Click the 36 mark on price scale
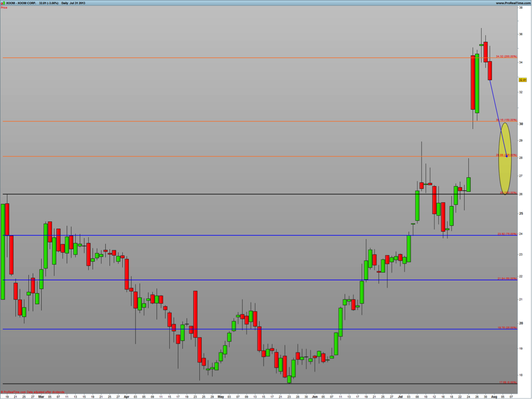Screen dimensions: 532x399 (521, 34)
